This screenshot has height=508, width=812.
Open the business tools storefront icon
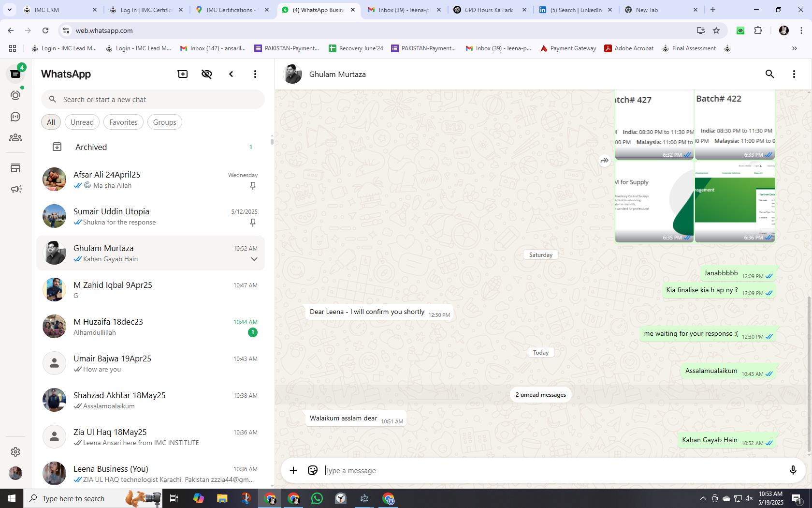coord(15,168)
